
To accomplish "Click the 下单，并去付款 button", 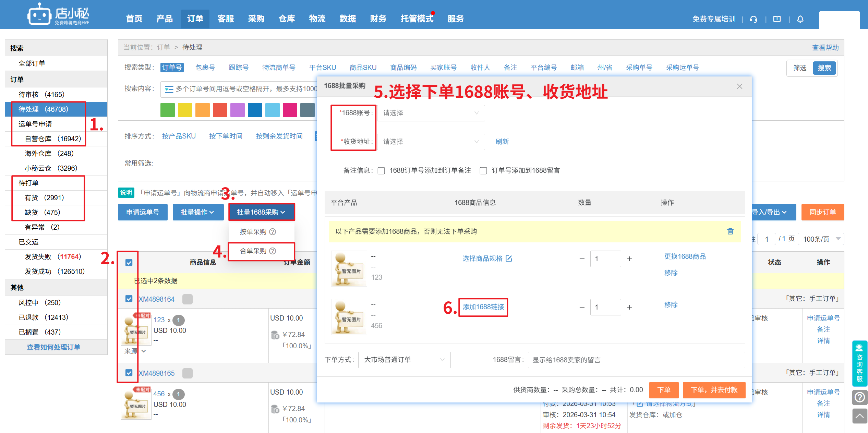I will [x=714, y=390].
